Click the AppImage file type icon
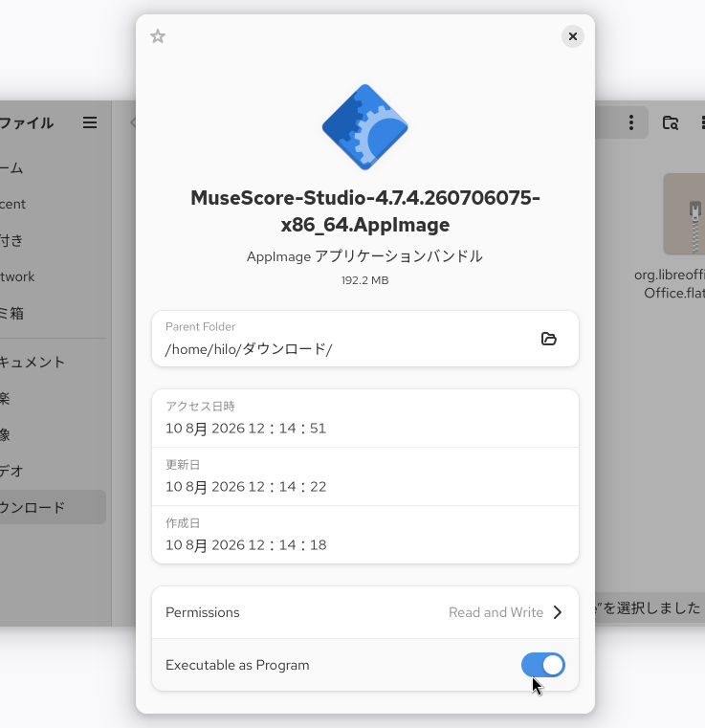The width and height of the screenshot is (705, 728). click(364, 126)
